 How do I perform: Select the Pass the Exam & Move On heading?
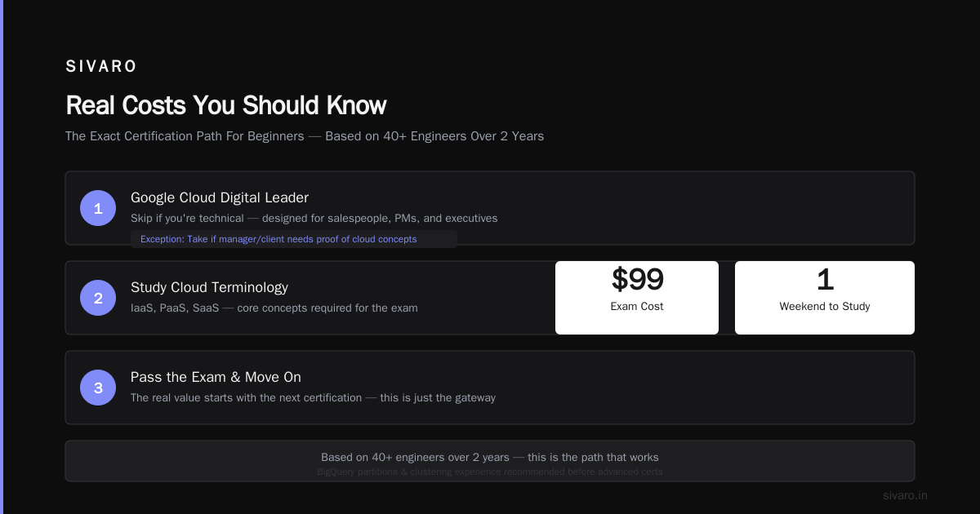(216, 377)
